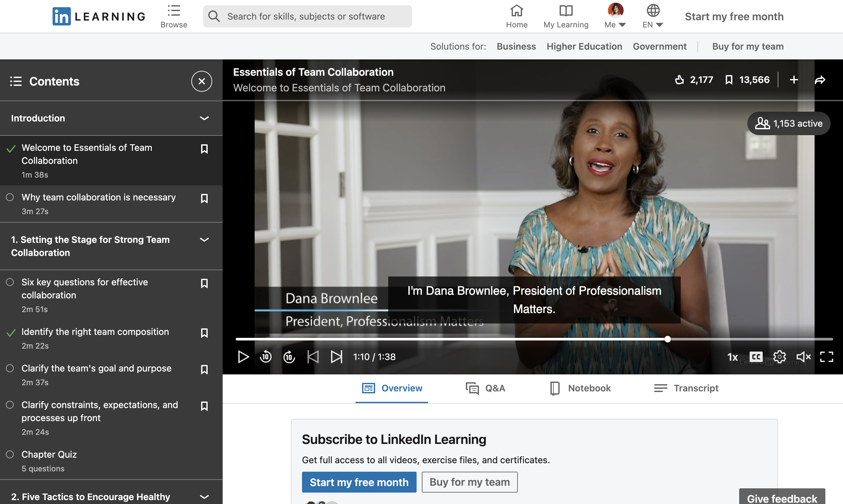Switch to the Transcript tab
Image resolution: width=843 pixels, height=504 pixels.
(686, 388)
